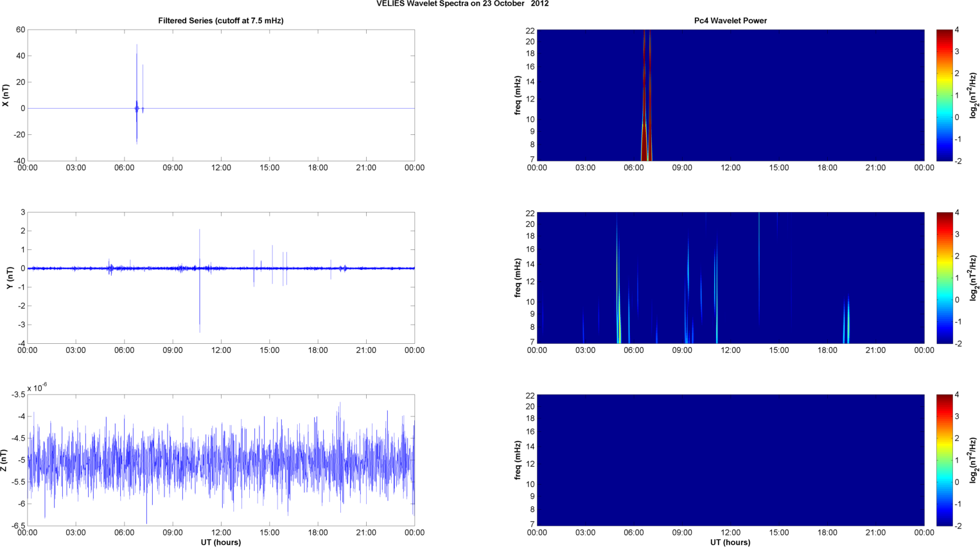
Task: Click the 'x 10^-6' exponent label on the Z plot
Action: tap(37, 388)
